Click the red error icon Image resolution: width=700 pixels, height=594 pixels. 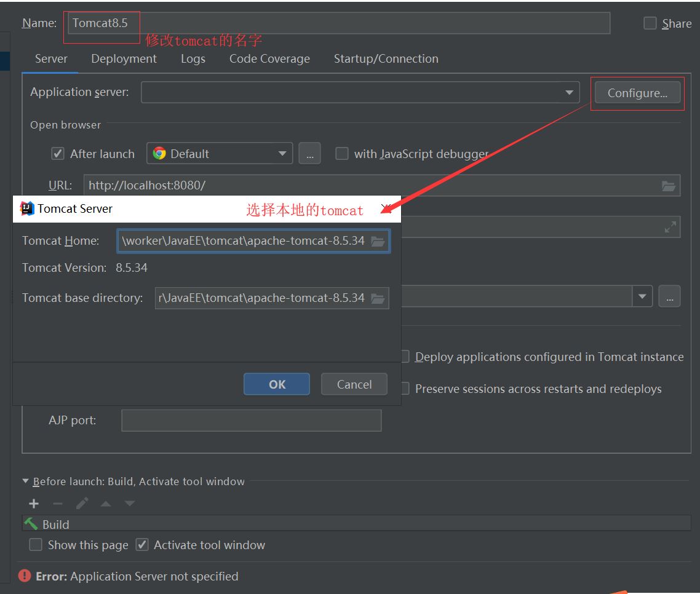(25, 576)
